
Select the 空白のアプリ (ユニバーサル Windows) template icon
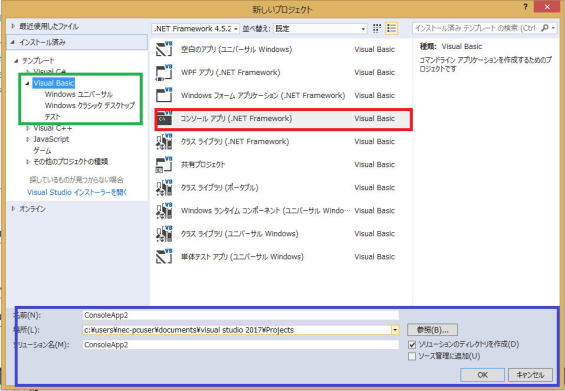164,49
